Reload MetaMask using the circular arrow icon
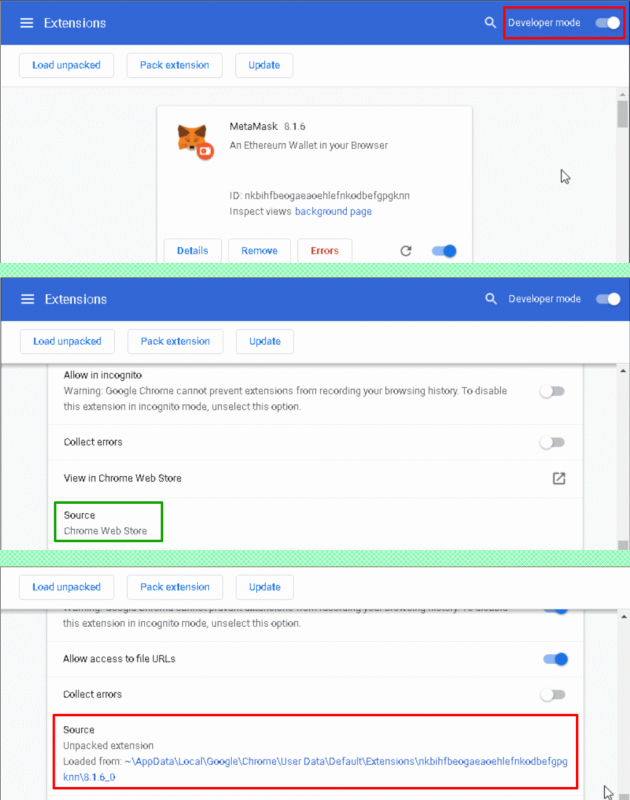 [406, 251]
